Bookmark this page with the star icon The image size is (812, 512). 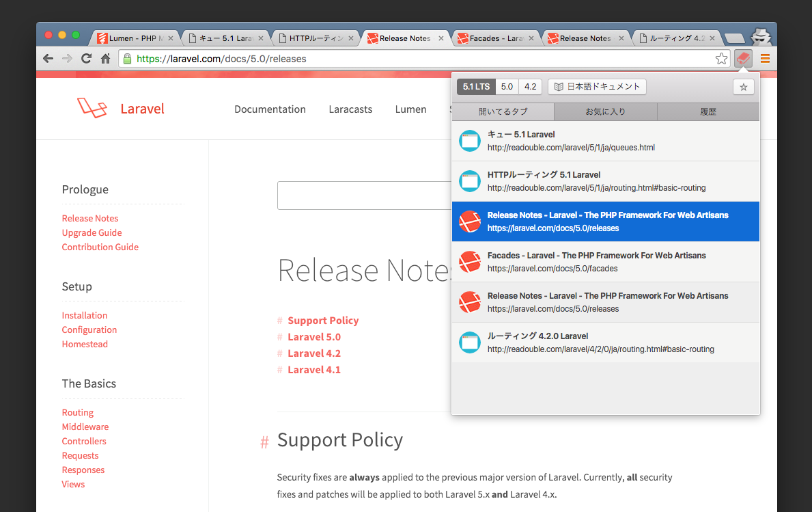721,59
